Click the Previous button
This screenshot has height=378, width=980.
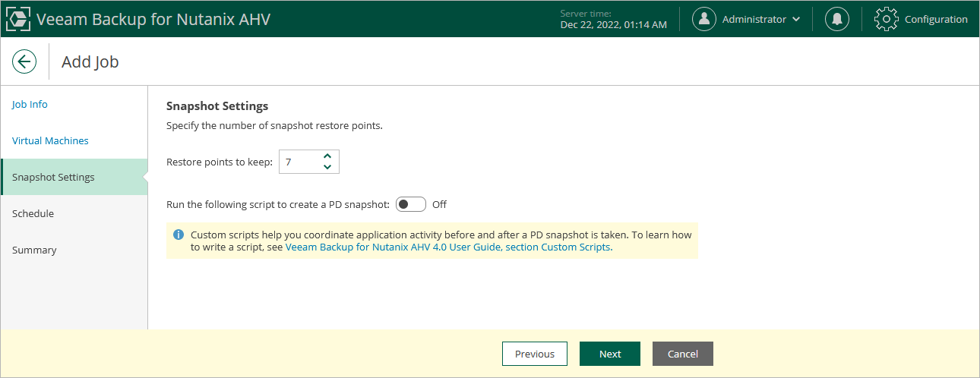point(535,354)
